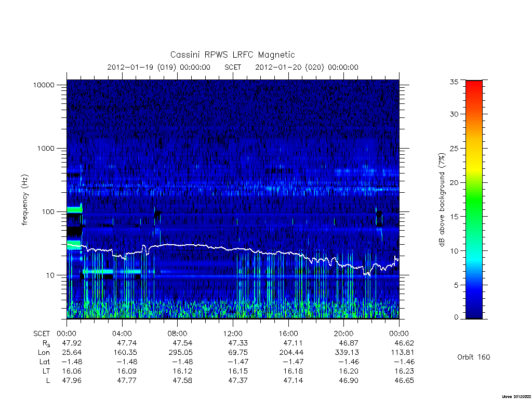Click the white cyclotron frequency line near 08:00

coord(178,245)
